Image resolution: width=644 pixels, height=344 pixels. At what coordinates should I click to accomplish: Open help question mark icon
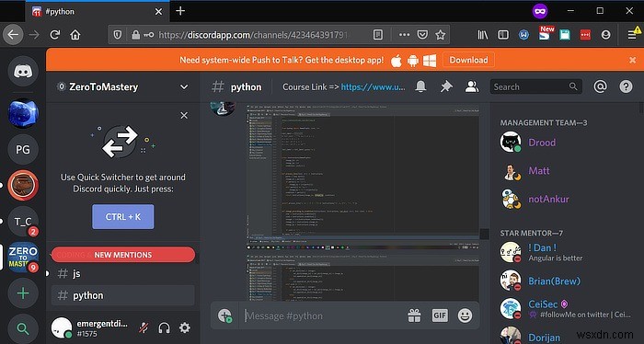[x=626, y=86]
